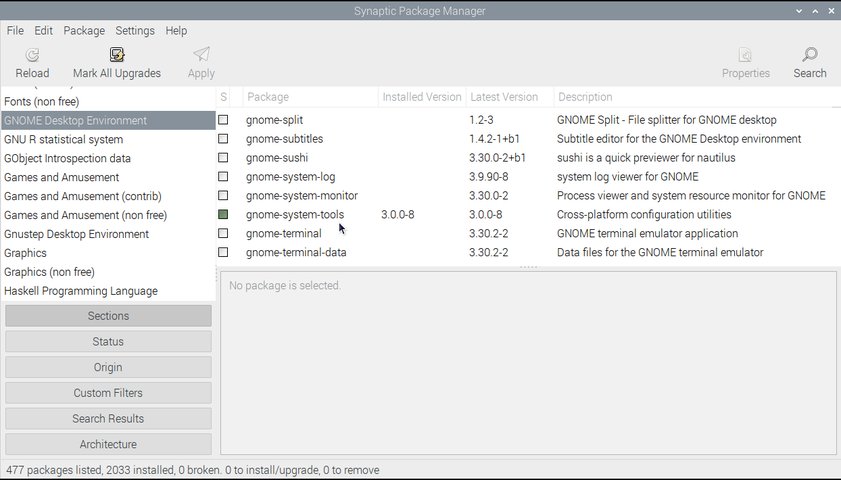Click the installed gnome-system-tools status box
Screen dimensions: 841x480
click(x=223, y=215)
